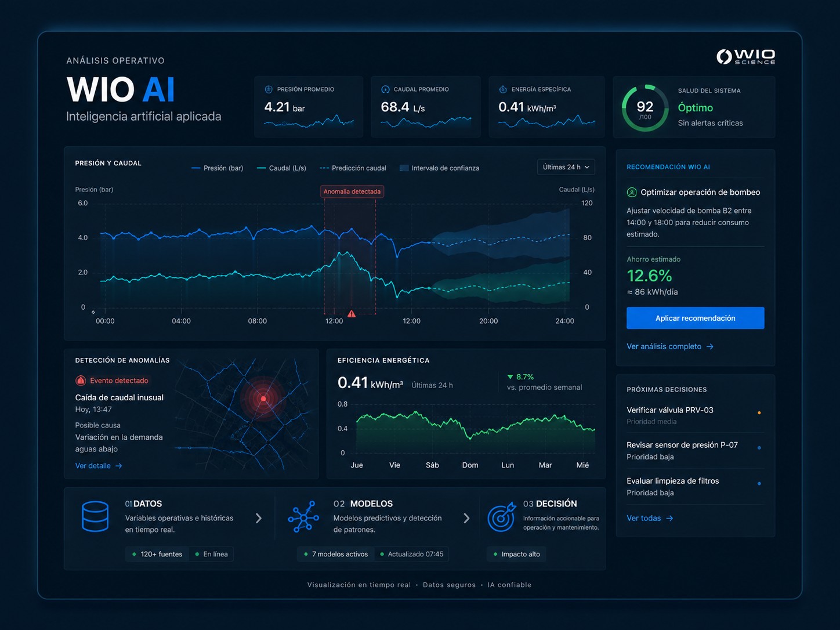Click the red anomaly hotspot on map
Viewport: 840px width, 630px height.
click(263, 399)
